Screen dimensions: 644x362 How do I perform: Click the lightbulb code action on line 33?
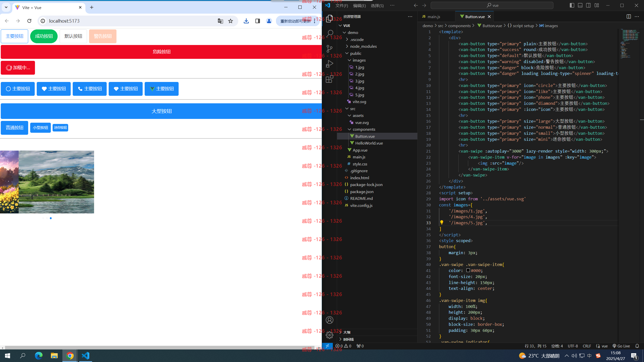click(441, 222)
